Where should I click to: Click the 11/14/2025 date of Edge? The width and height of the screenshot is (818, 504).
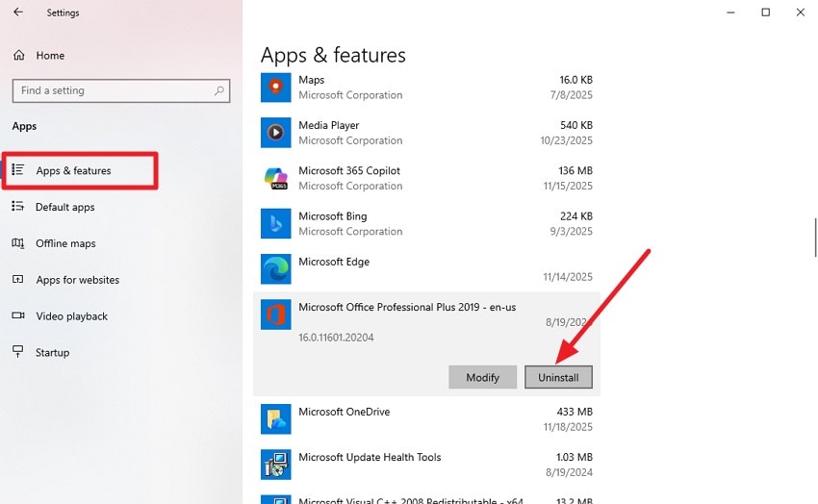[x=568, y=277]
